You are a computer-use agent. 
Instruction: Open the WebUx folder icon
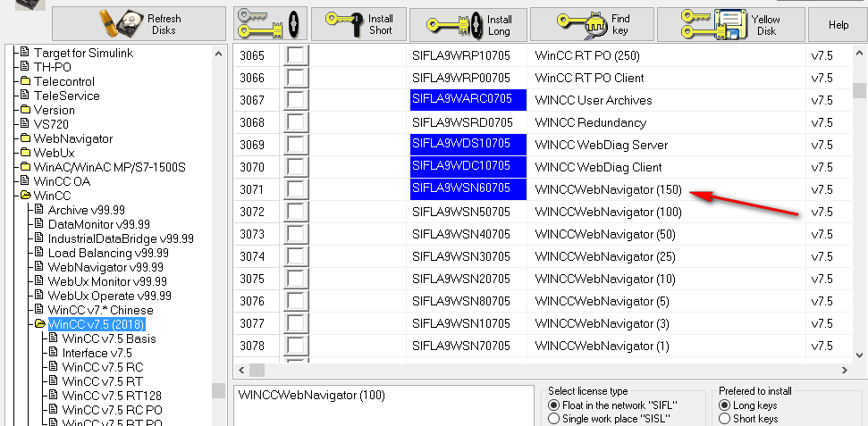24,153
